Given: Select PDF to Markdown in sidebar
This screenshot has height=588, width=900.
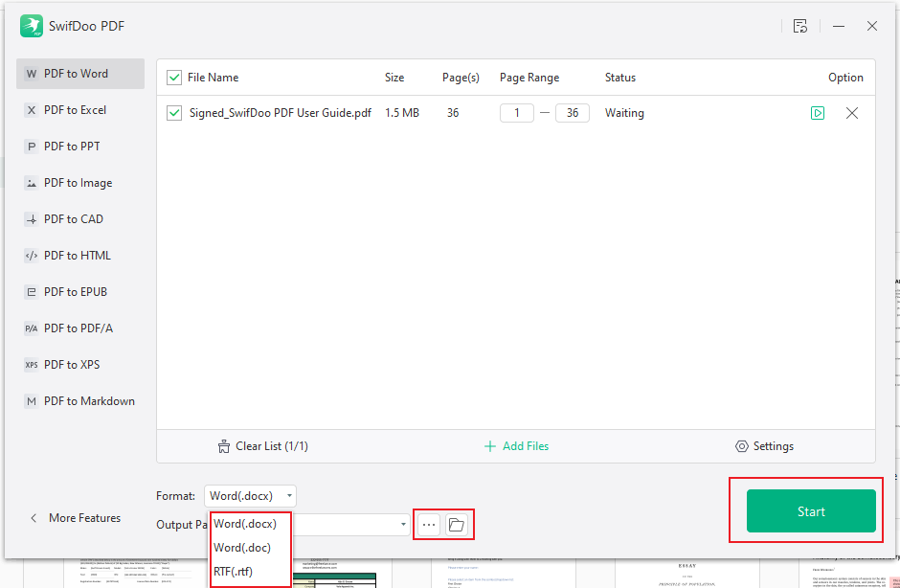Looking at the screenshot, I should pos(80,401).
